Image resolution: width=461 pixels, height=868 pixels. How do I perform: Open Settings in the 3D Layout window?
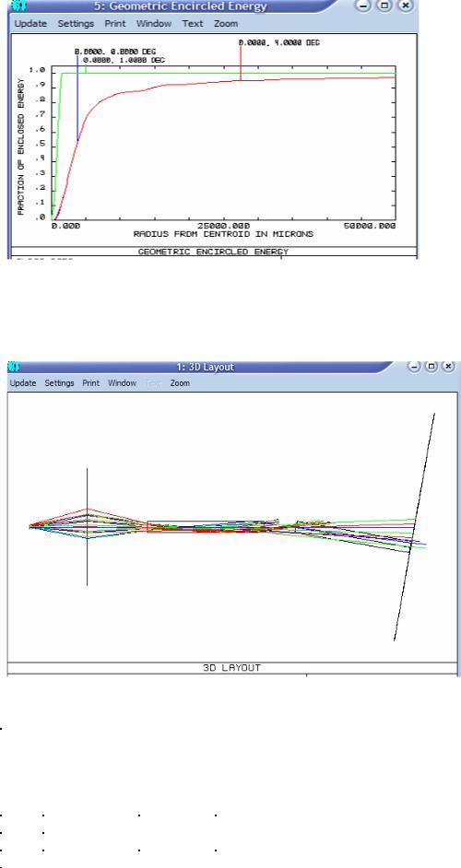point(59,383)
